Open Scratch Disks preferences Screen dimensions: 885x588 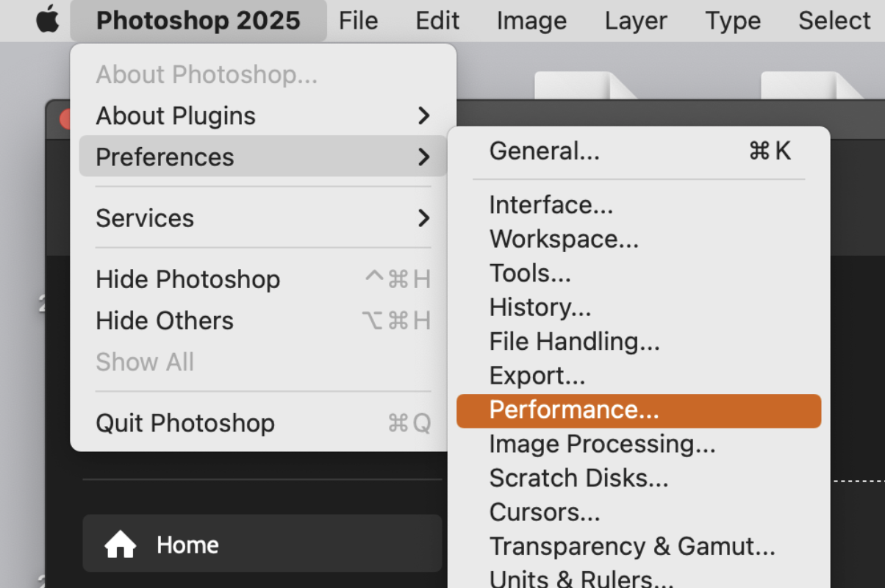pyautogui.click(x=578, y=478)
